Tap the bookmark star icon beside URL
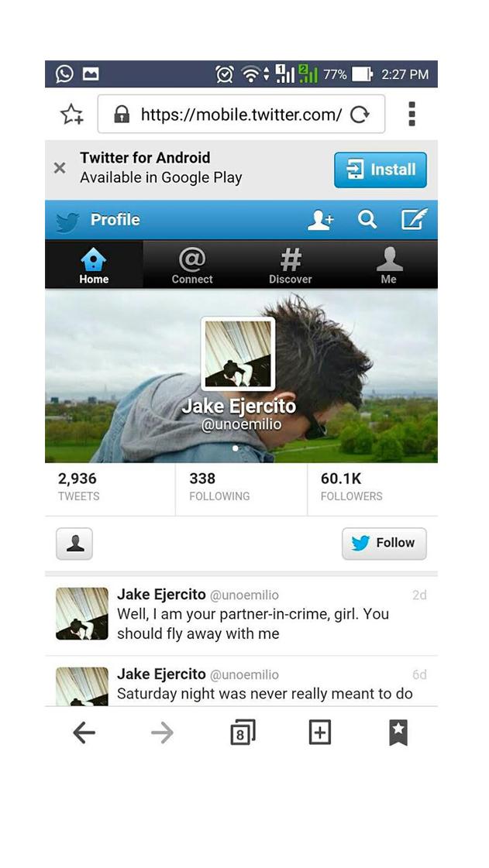489x868 pixels. [72, 114]
